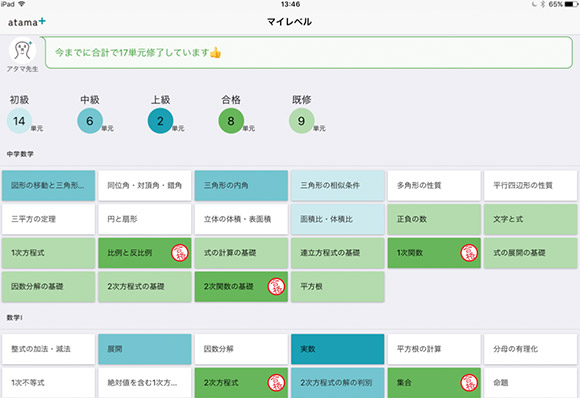Tap the アタマ先生 avatar icon
This screenshot has width=580, height=398.
click(x=22, y=50)
